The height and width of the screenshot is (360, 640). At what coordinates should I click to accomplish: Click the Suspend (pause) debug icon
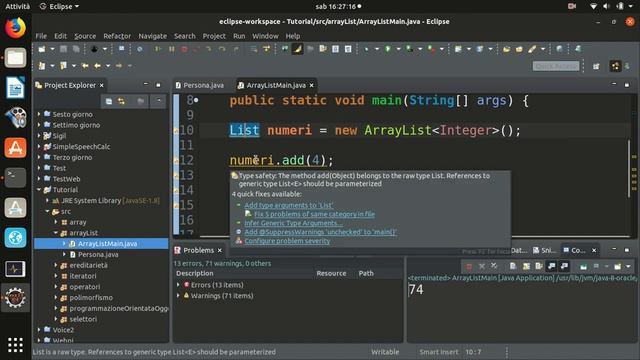[x=171, y=49]
